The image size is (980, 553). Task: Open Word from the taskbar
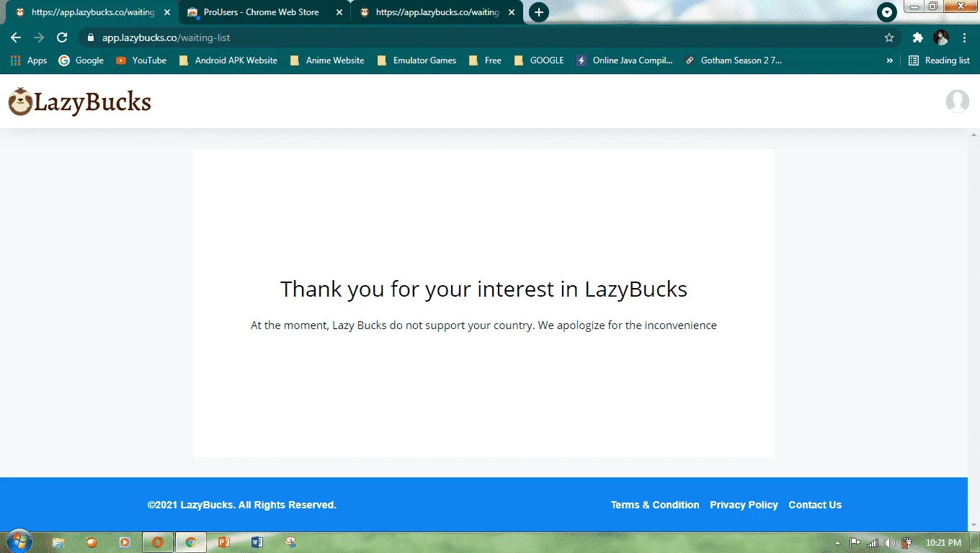(x=257, y=542)
